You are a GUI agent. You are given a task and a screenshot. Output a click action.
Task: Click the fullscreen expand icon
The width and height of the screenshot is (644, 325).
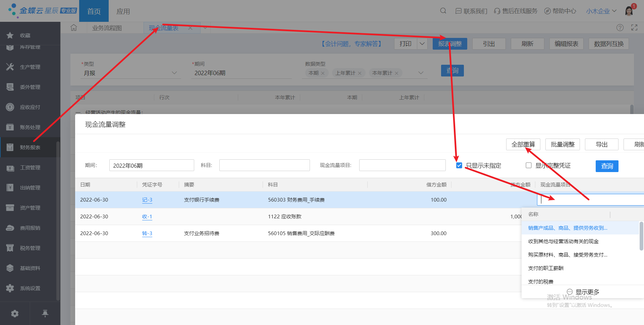[634, 28]
